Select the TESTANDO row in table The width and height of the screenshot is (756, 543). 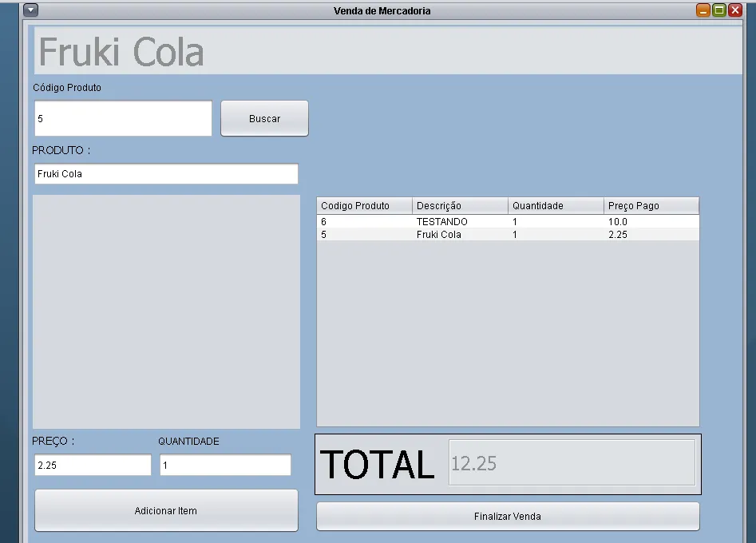pos(508,222)
